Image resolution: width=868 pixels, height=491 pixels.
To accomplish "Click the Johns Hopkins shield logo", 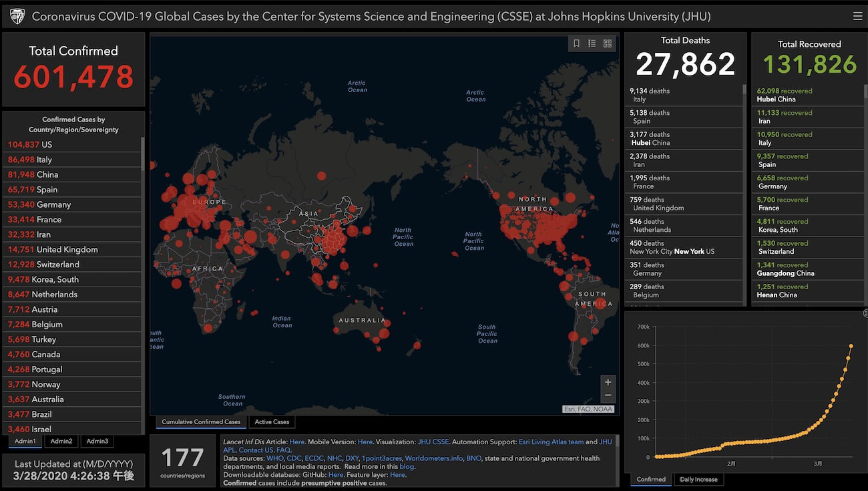I will click(17, 16).
